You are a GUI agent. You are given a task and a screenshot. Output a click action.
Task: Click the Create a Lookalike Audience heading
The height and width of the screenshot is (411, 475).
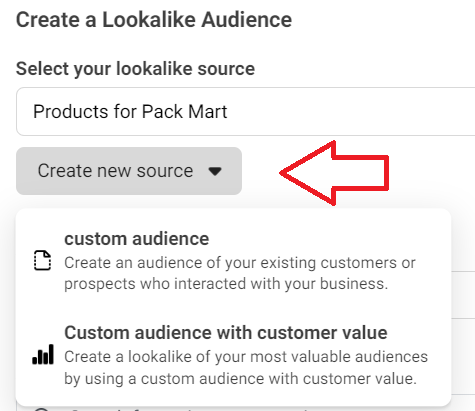pyautogui.click(x=154, y=20)
